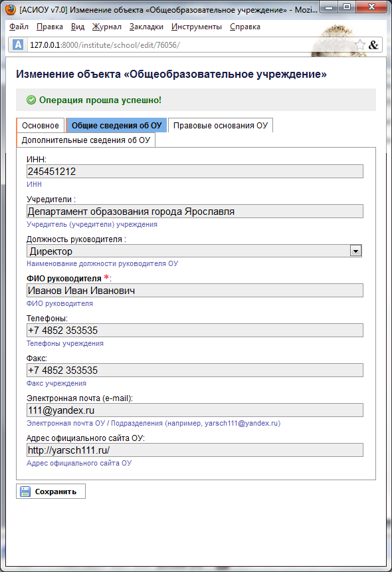The image size is (392, 572).
Task: Select the Дополнительные сведения об ОУ tab
Action: pyautogui.click(x=86, y=140)
